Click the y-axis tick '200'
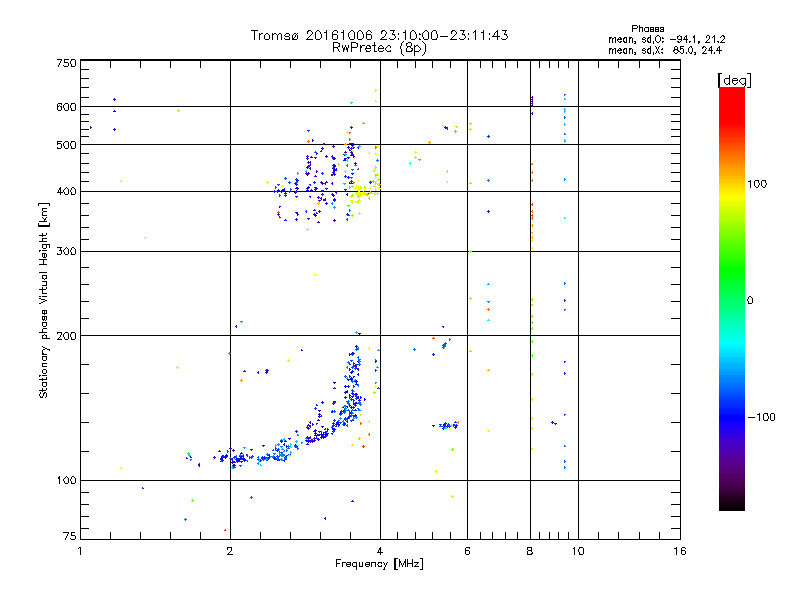The width and height of the screenshot is (800, 600). [66, 336]
